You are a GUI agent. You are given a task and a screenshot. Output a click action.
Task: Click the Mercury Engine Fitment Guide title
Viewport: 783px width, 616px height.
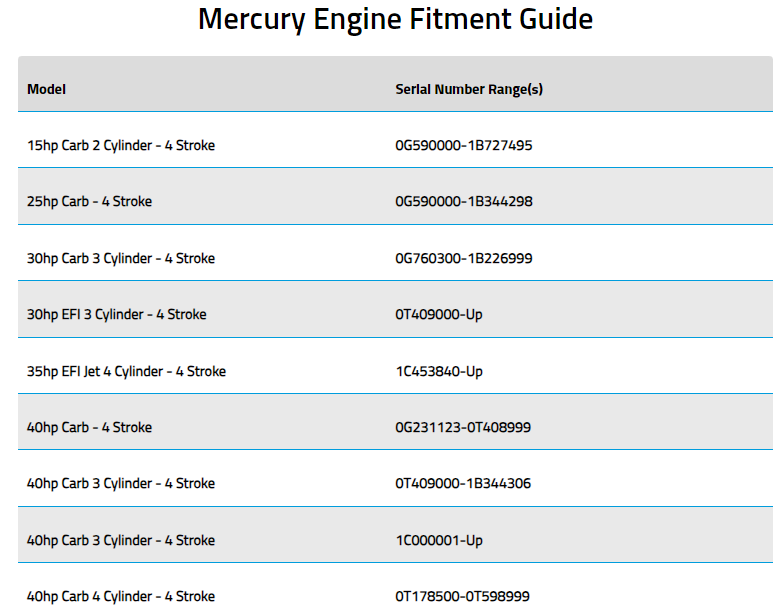[x=395, y=19]
